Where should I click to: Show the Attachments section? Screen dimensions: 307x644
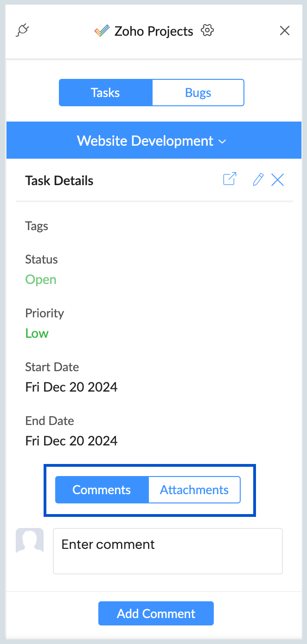(x=194, y=490)
